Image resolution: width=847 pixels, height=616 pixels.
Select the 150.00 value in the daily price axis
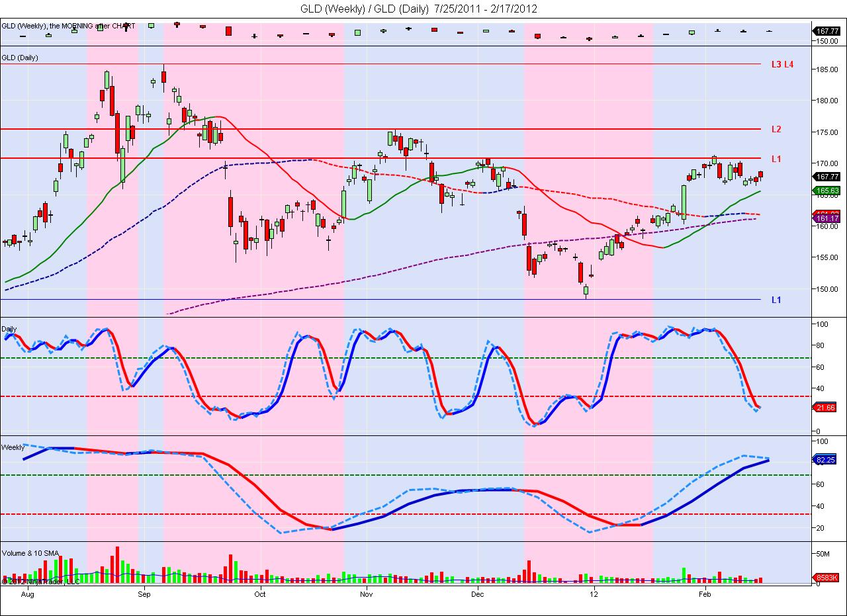point(827,289)
